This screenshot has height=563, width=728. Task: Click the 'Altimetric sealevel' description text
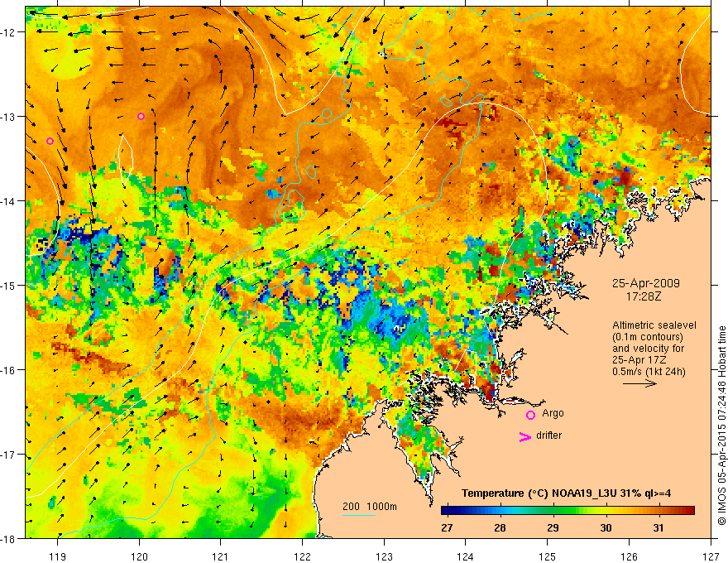(x=651, y=325)
